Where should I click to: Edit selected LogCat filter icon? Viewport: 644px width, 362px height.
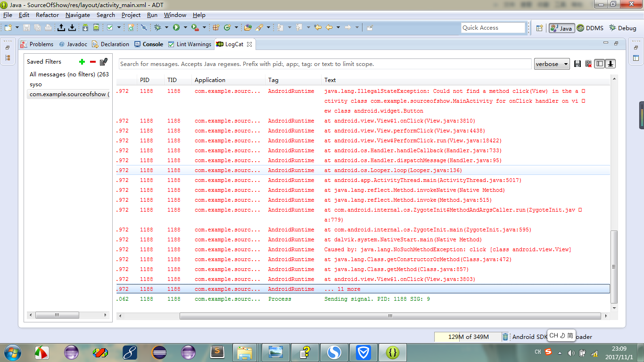tap(104, 62)
